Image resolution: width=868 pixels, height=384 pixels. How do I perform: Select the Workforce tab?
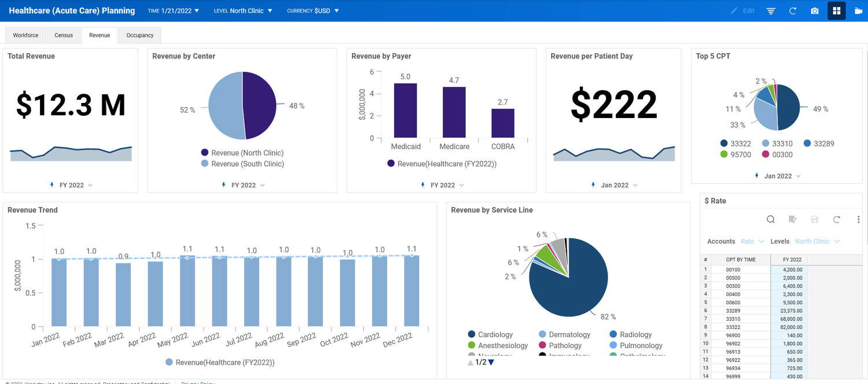(x=25, y=35)
